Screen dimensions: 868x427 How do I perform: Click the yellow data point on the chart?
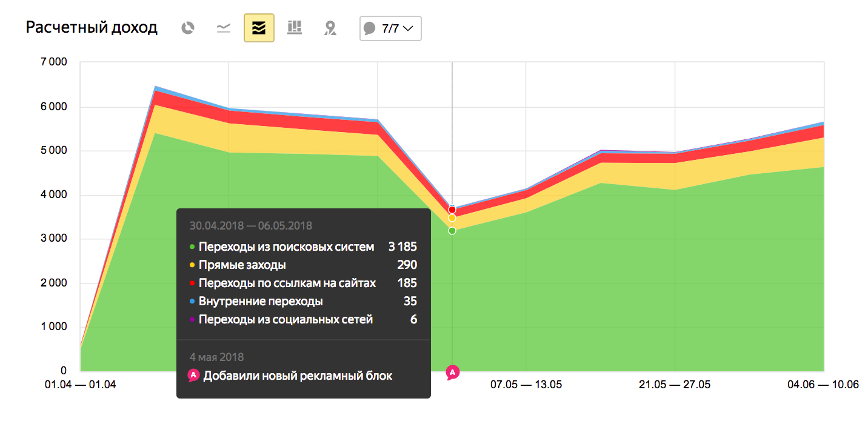(452, 218)
